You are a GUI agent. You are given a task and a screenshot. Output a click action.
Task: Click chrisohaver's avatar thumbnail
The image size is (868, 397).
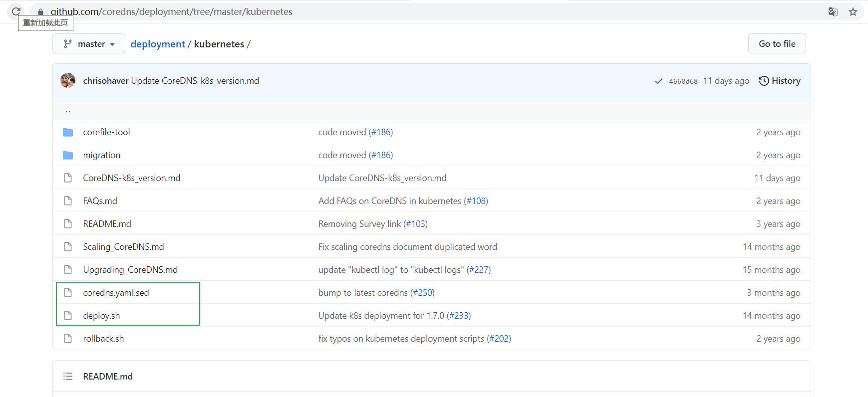coord(68,80)
